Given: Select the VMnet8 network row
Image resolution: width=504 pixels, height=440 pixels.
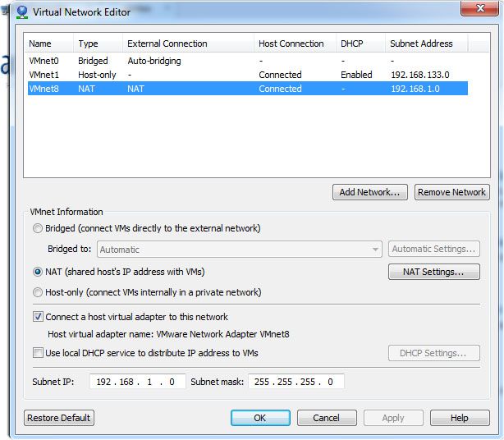Looking at the screenshot, I should (x=248, y=89).
